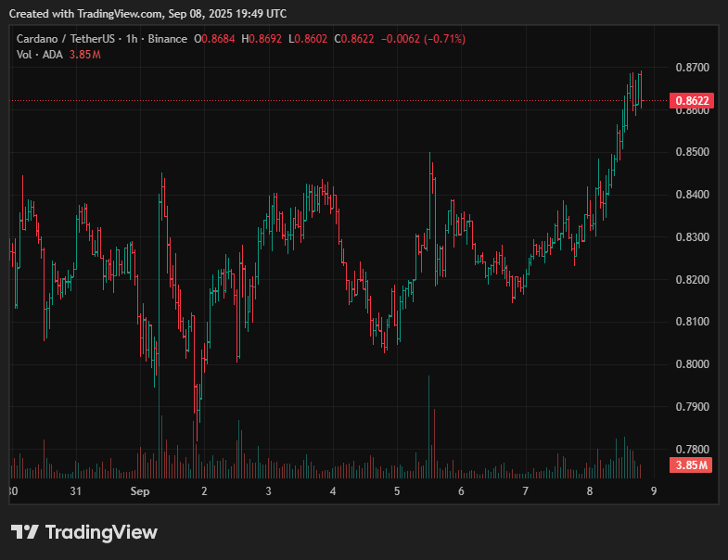This screenshot has width=728, height=560.
Task: Select the Sep label on time axis
Action: (139, 491)
